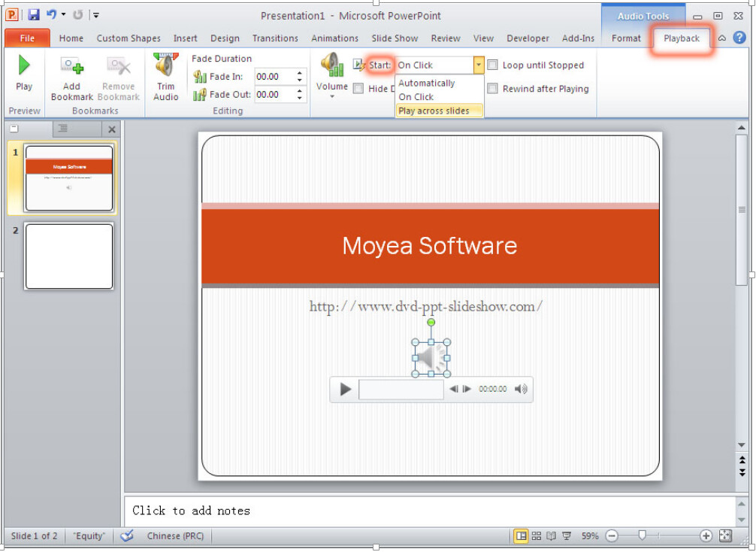Open the Trim Audio tool
The image size is (756, 552).
click(165, 66)
